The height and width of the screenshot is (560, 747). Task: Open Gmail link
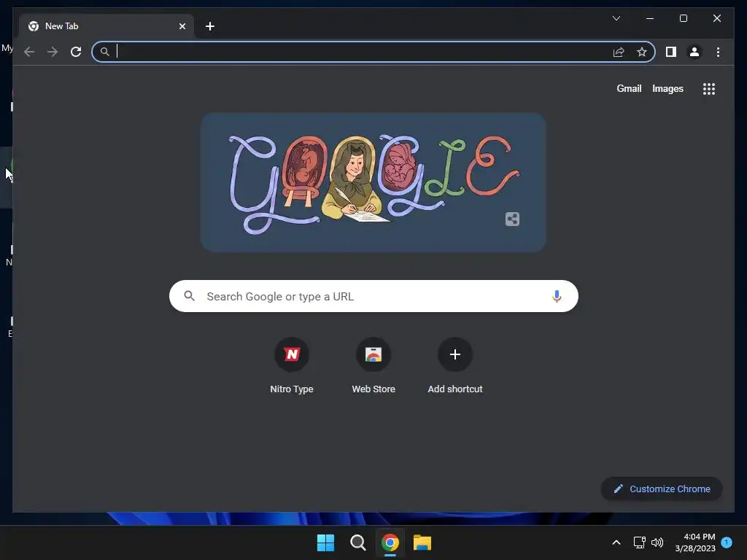pos(629,88)
